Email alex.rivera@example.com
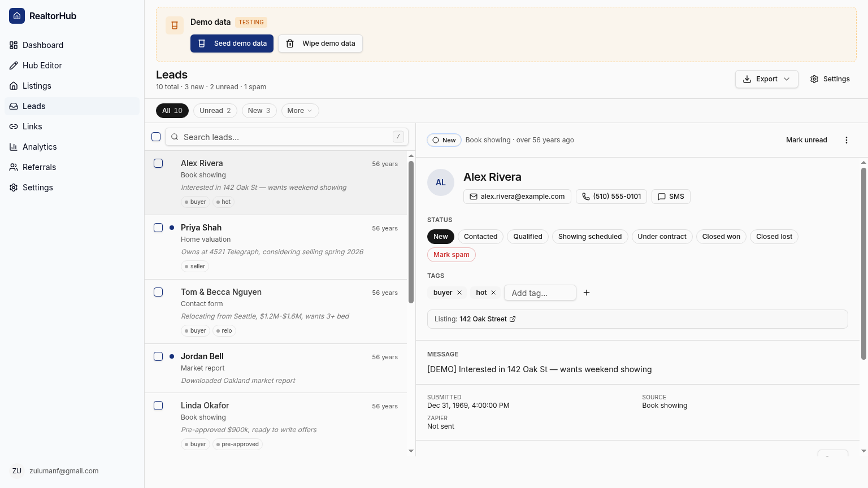 [517, 197]
